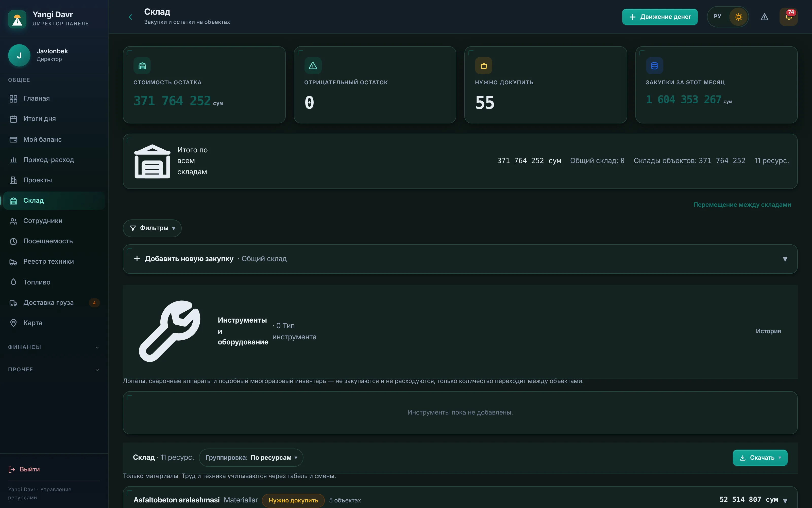812x508 pixels.
Task: Open Перемещение между складами link
Action: pos(742,205)
